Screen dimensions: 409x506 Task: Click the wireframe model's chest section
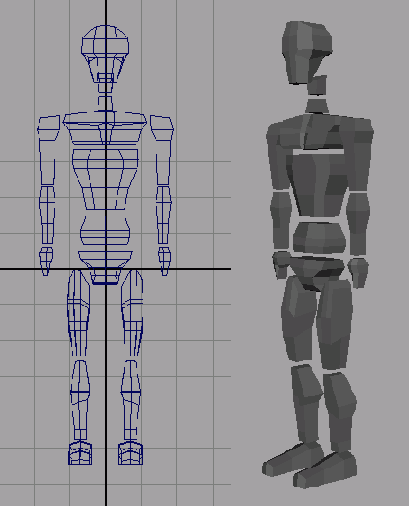click(105, 179)
